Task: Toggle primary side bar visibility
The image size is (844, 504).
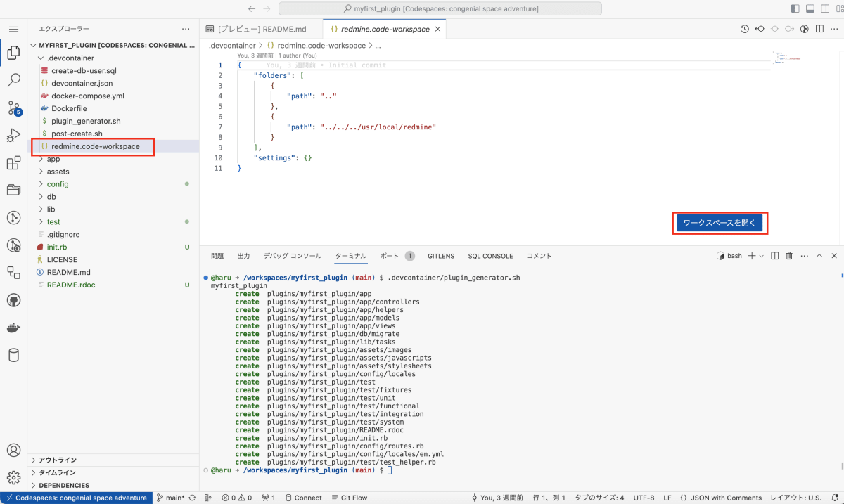Action: (x=795, y=8)
